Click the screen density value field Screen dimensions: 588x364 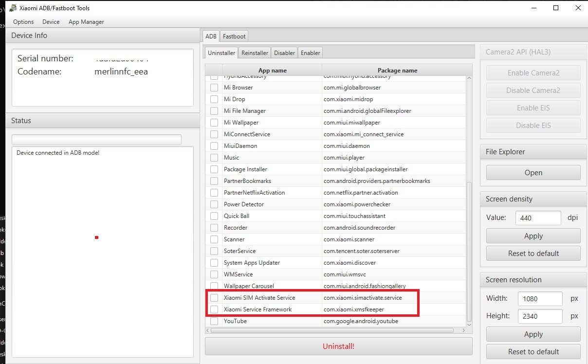(x=538, y=218)
